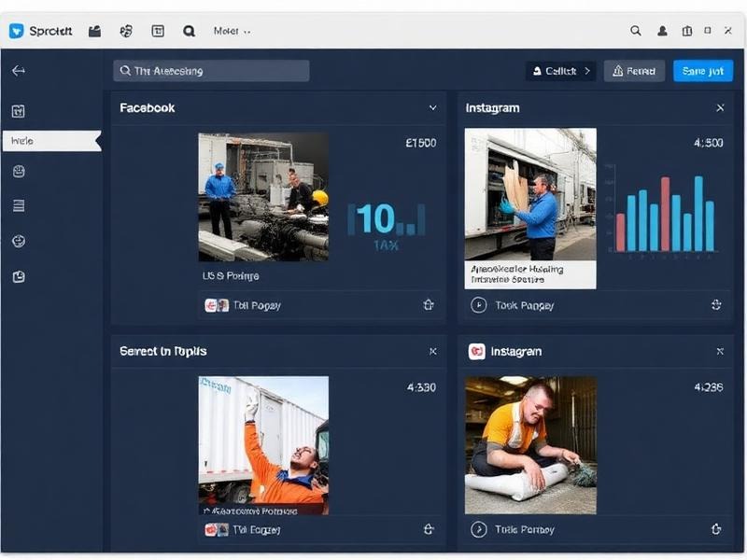Open search from the magnifier icon in top bar
Viewport: 747px width, 560px height.
[x=187, y=30]
